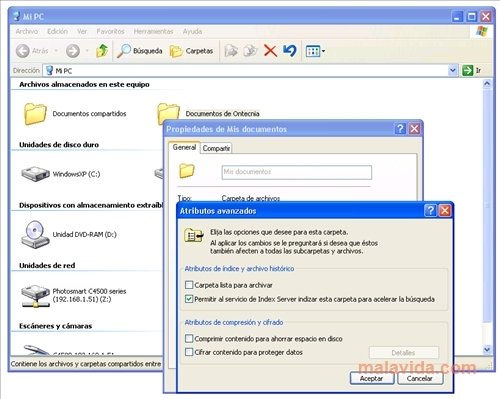The height and width of the screenshot is (399, 500).
Task: Click the Atributos avanzados dialog icon
Action: 194,236
